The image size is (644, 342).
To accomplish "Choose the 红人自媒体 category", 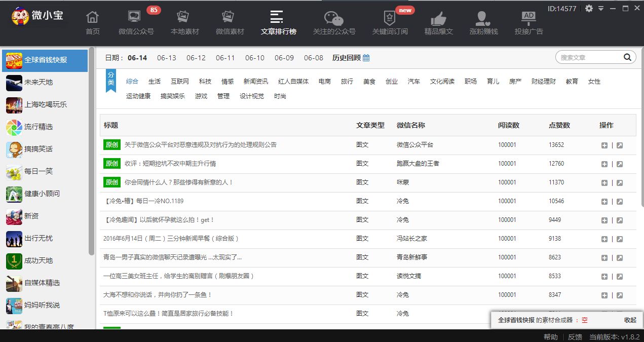I will [x=293, y=82].
